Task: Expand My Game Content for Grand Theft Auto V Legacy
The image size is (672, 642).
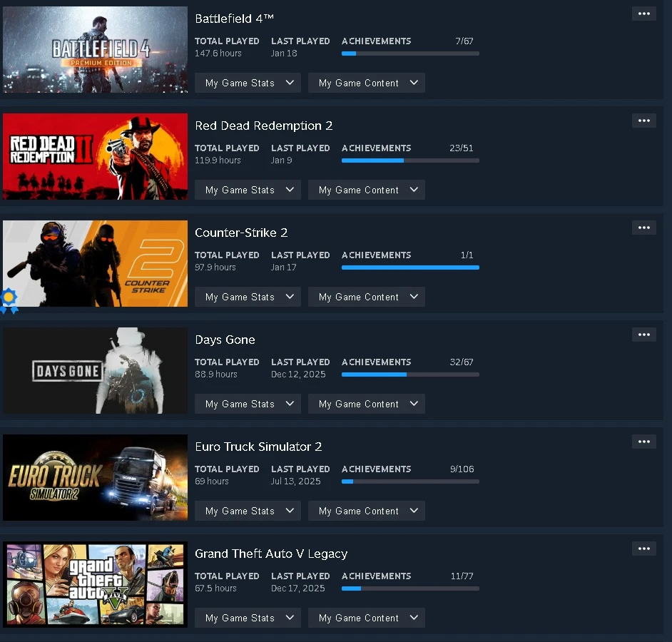Action: click(367, 618)
